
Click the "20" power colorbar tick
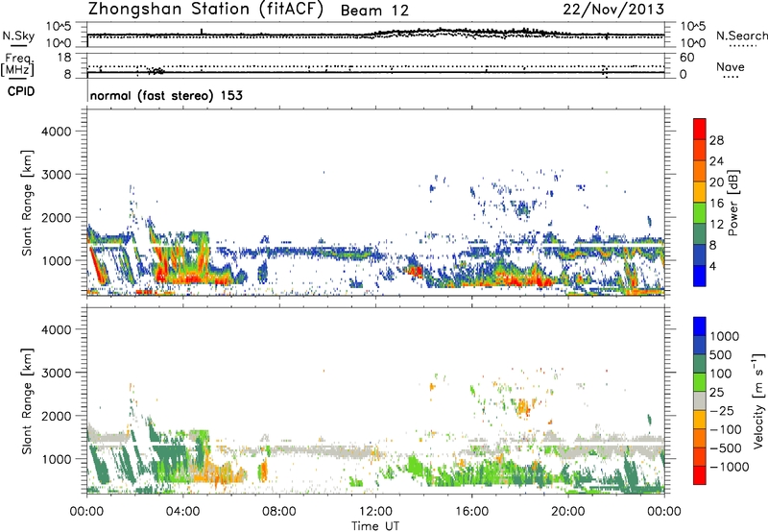point(716,182)
